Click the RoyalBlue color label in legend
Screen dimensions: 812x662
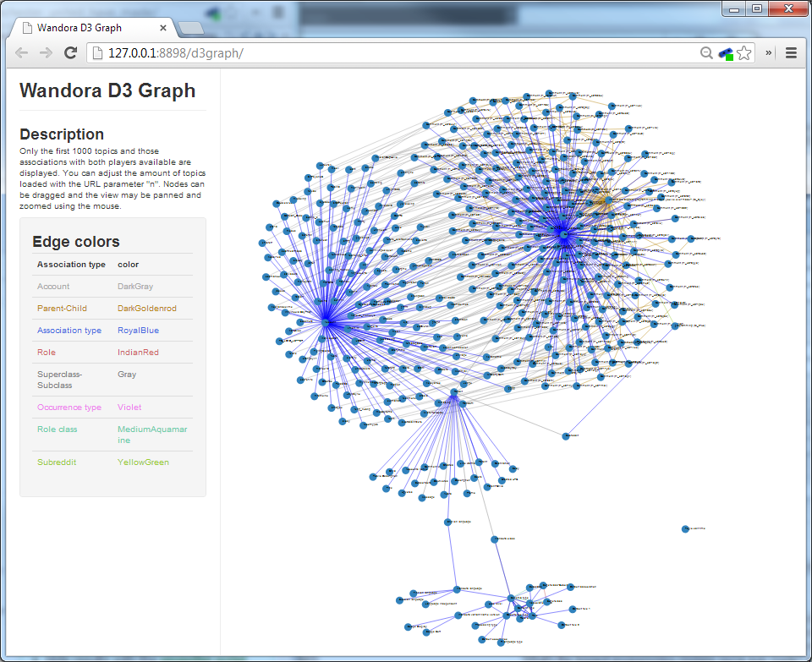coord(138,331)
